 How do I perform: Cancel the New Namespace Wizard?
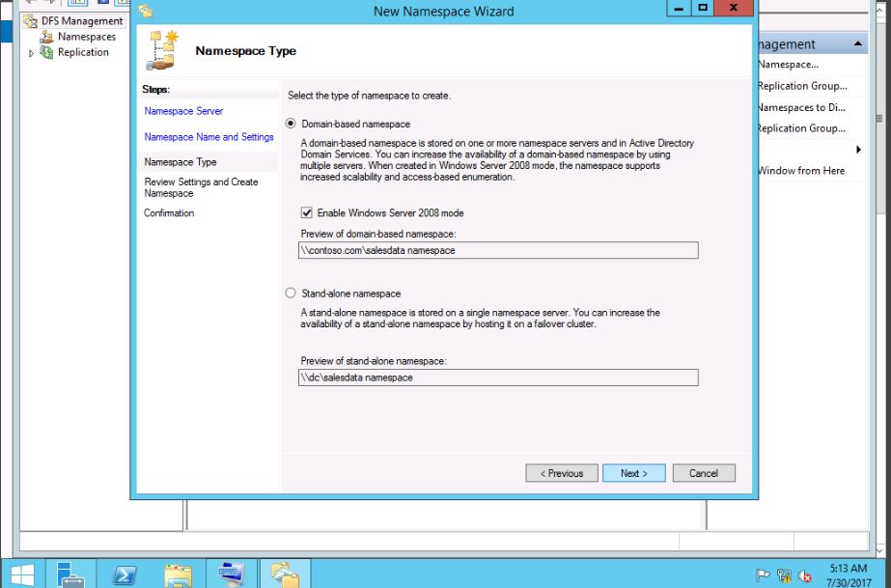point(704,473)
